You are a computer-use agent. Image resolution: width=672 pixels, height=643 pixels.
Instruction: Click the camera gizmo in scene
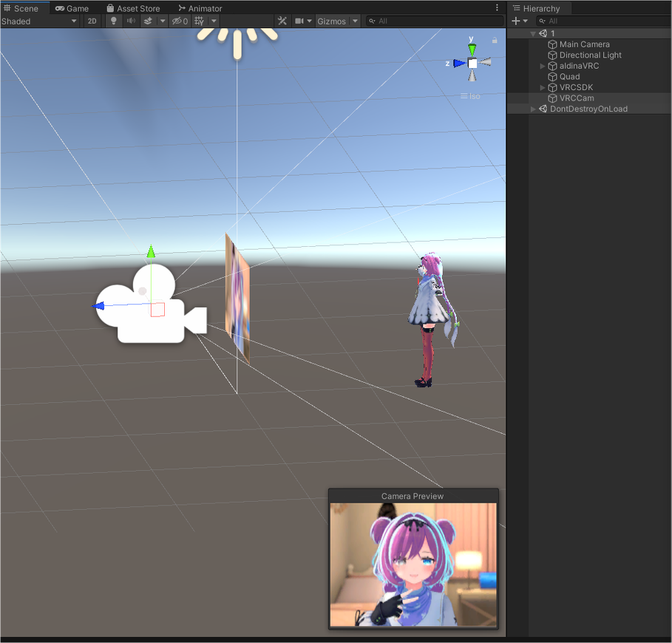151,305
